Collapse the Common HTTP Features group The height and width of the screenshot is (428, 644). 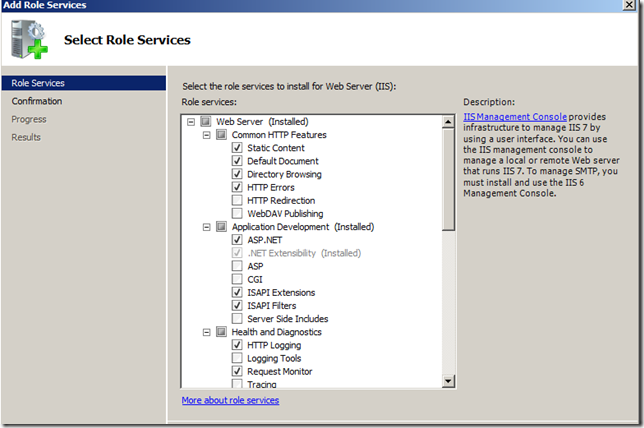pos(206,135)
